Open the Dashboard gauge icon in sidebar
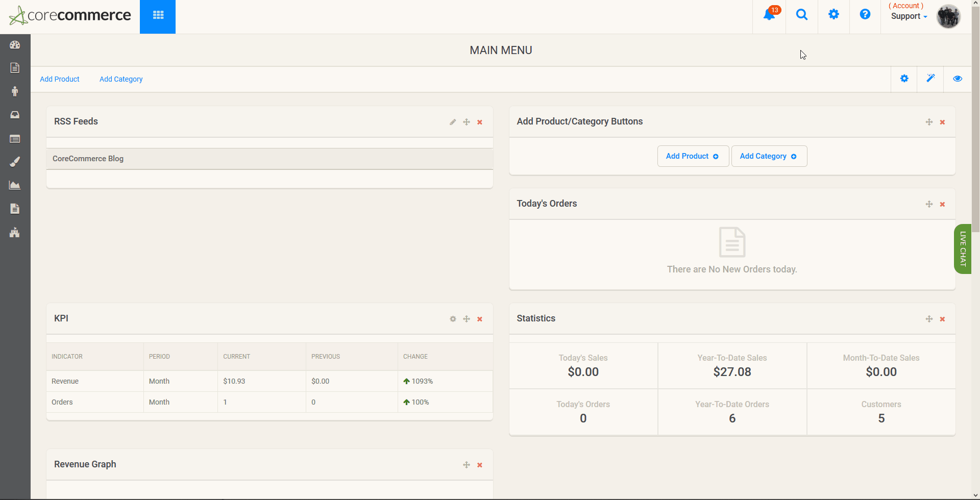 click(15, 45)
